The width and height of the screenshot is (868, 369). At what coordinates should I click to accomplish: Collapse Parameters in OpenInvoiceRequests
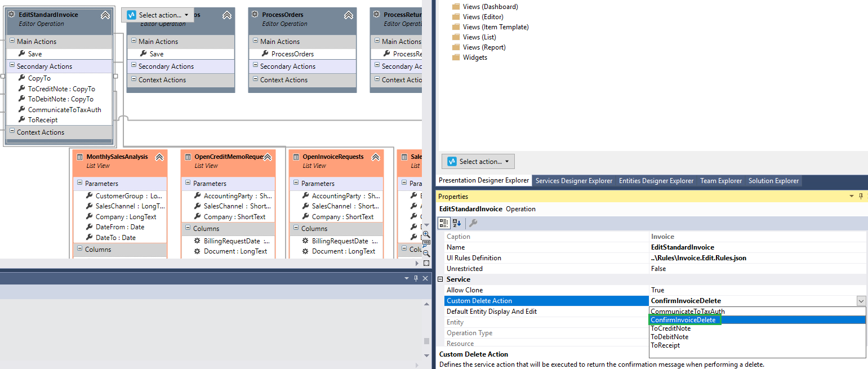click(295, 184)
